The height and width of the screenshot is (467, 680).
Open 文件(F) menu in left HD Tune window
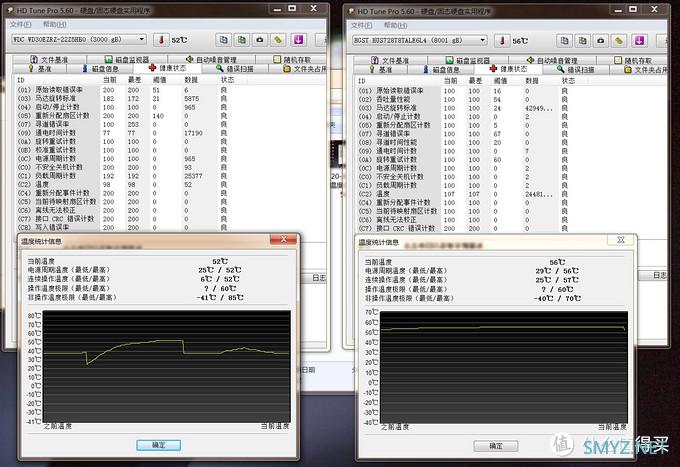click(21, 24)
